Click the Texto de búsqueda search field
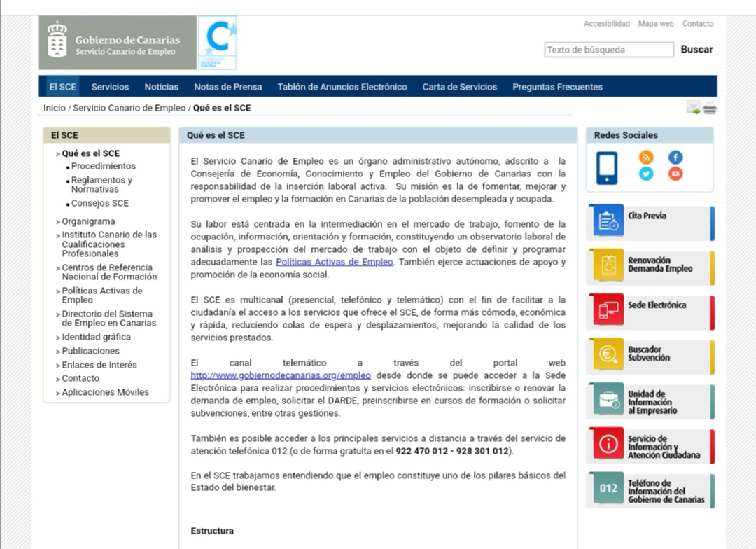Screen dimensions: 756x549 [x=608, y=50]
